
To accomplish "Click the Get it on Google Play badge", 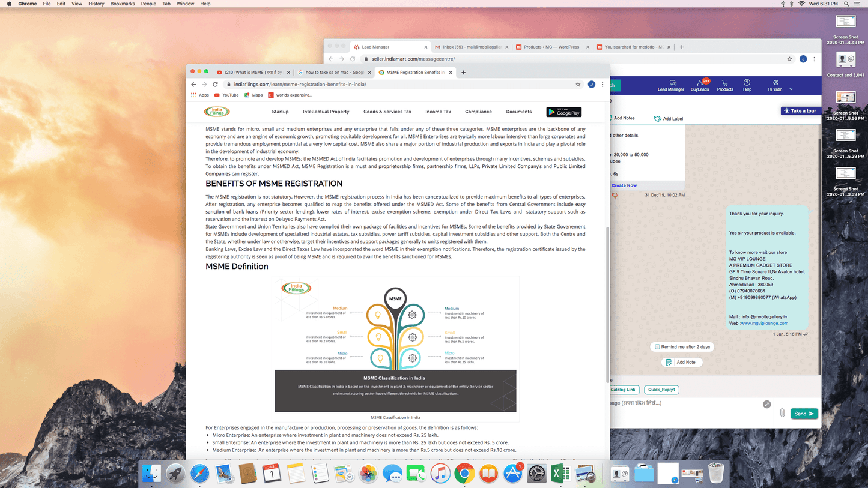I will click(x=564, y=112).
